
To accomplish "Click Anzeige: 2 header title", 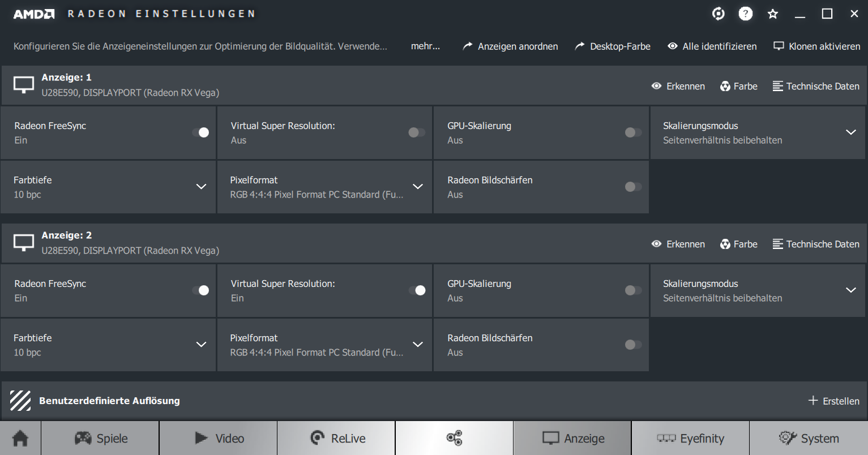I will (66, 235).
